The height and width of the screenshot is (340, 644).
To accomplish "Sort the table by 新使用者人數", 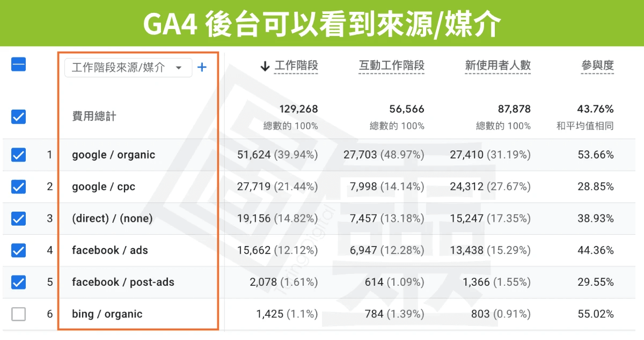I will [x=497, y=66].
